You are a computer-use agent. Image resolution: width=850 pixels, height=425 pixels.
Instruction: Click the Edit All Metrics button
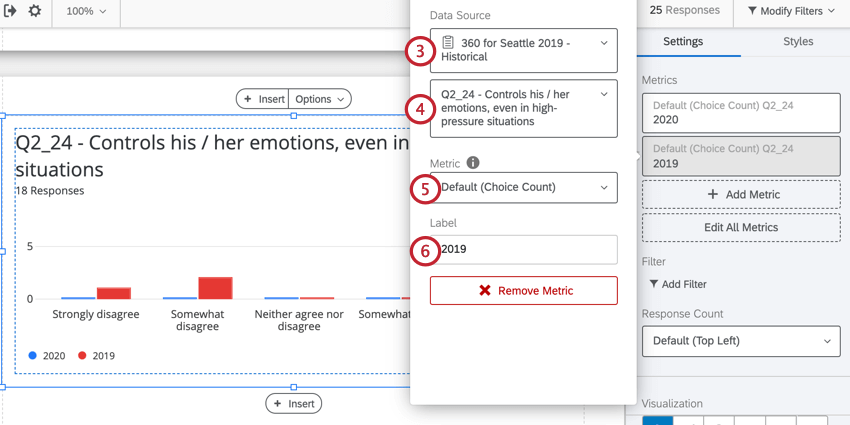point(741,228)
